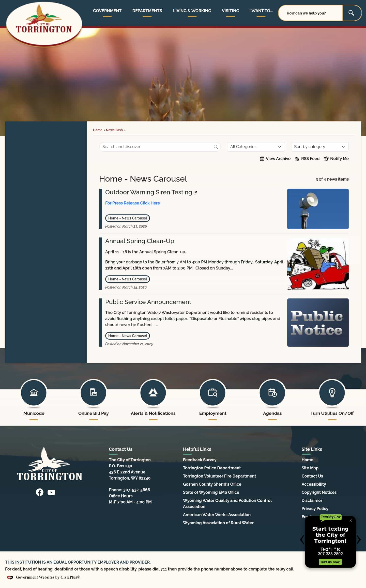This screenshot has height=588, width=366.
Task: Open the Municode building icon
Action: click(34, 392)
